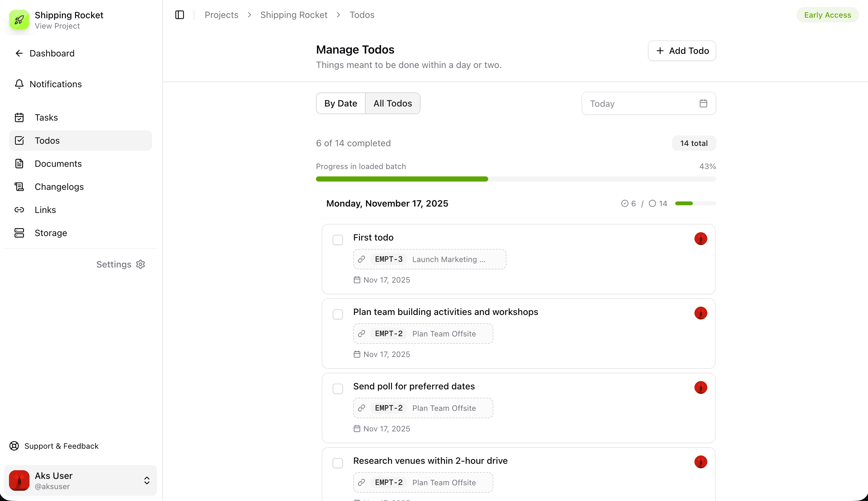Screen dimensions: 868x501
Task: Click the loaded batch progress bar
Action: click(x=515, y=179)
